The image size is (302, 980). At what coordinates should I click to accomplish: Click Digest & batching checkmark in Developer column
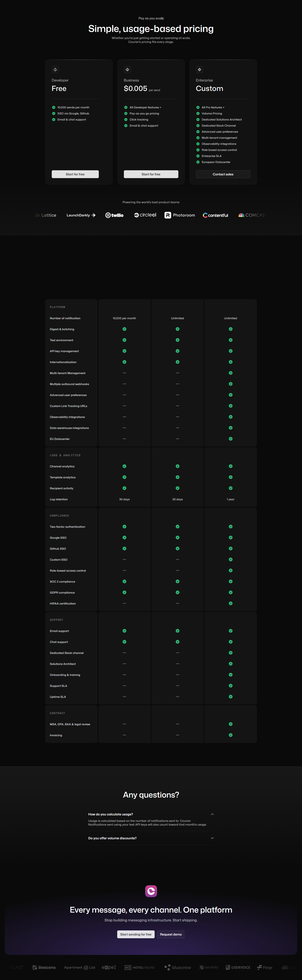[x=124, y=329]
